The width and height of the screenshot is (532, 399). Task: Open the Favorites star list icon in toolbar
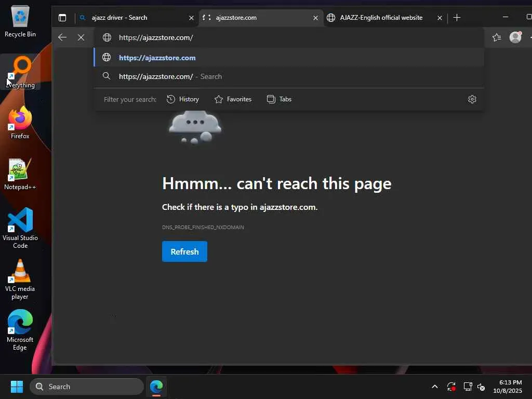point(497,37)
